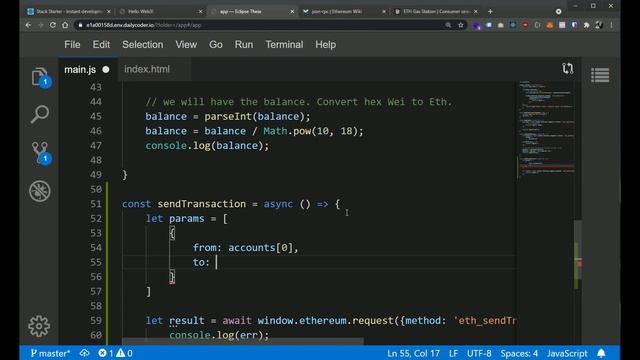Click the cloud sync icon in status bar
The height and width of the screenshot is (360, 640).
pos(84,353)
